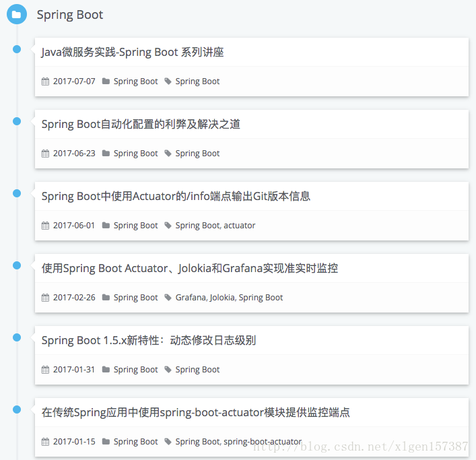Image resolution: width=476 pixels, height=460 pixels.
Task: Click Spring Boot category link under 2017-01-31 post
Action: 136,370
